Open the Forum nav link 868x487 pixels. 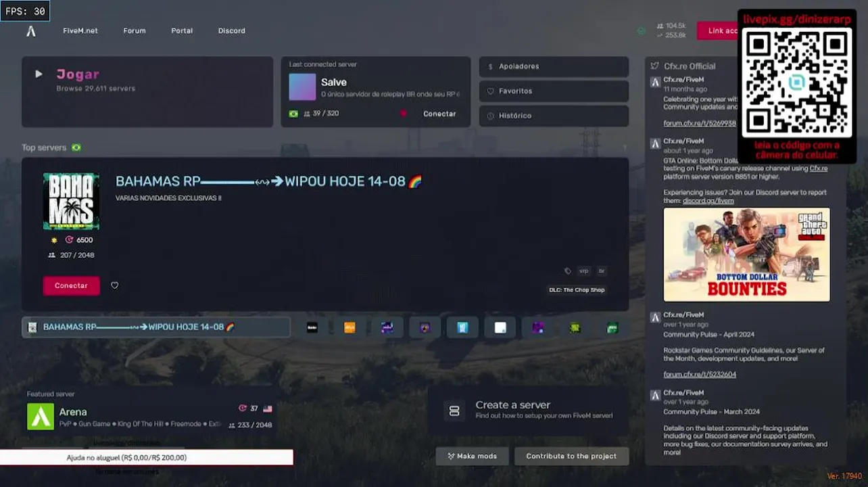click(135, 30)
